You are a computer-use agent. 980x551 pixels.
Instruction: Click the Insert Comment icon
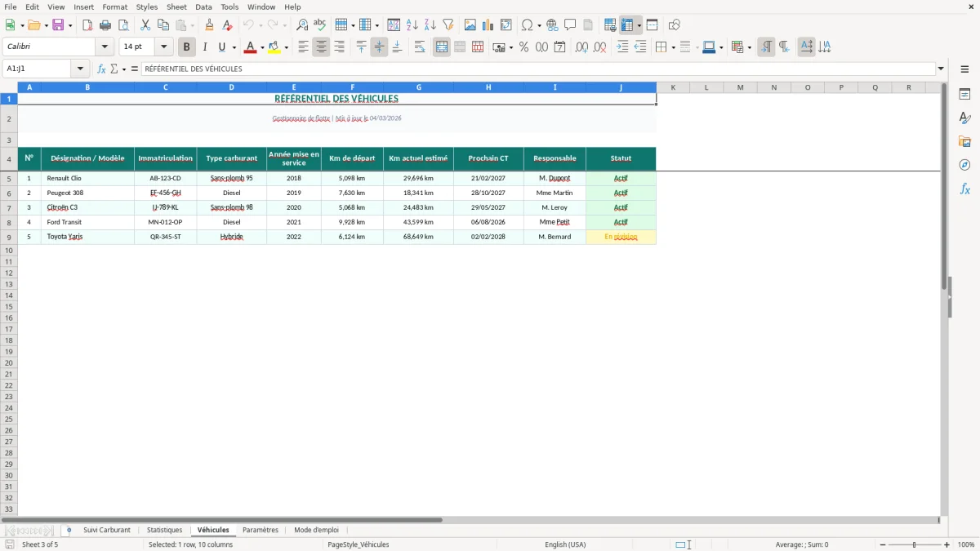pos(570,24)
